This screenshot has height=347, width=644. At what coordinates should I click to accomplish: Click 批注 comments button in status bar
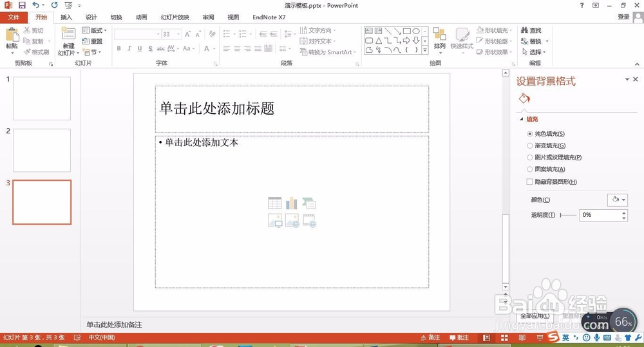pos(459,337)
